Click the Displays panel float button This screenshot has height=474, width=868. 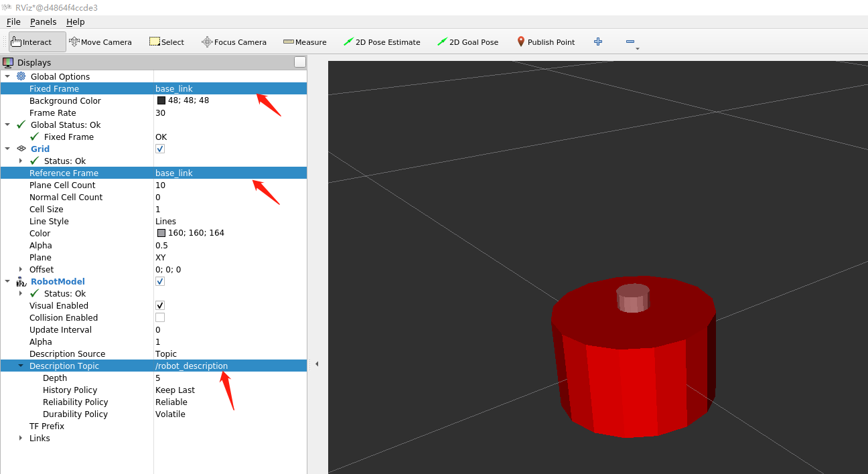[300, 62]
